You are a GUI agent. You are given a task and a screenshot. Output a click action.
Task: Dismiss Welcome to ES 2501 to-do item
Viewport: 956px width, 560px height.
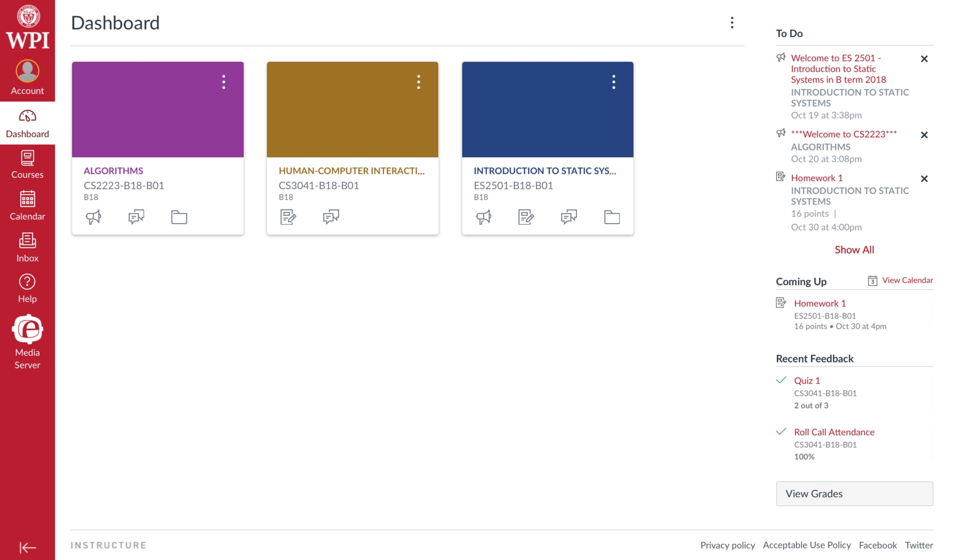[x=924, y=59]
